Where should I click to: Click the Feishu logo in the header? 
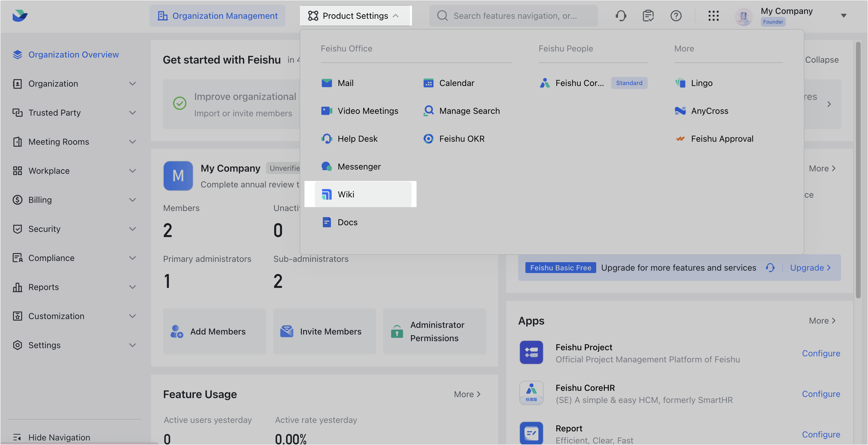point(20,16)
